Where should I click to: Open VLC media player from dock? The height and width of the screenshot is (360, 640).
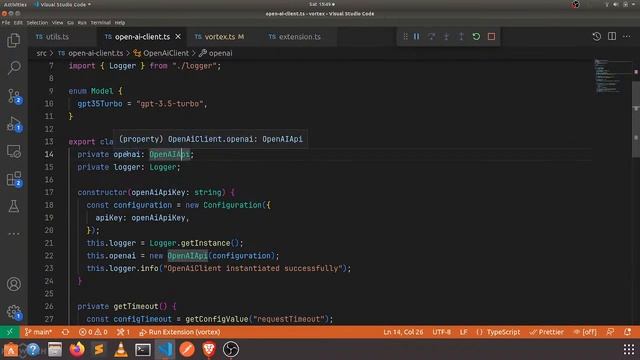pos(121,349)
